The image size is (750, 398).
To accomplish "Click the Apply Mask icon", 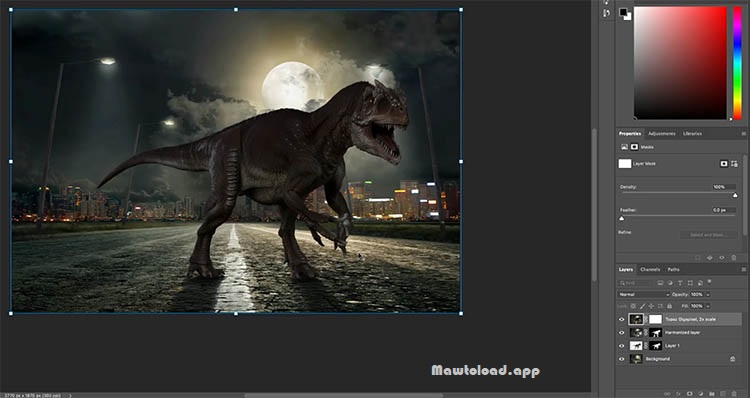I will click(710, 258).
